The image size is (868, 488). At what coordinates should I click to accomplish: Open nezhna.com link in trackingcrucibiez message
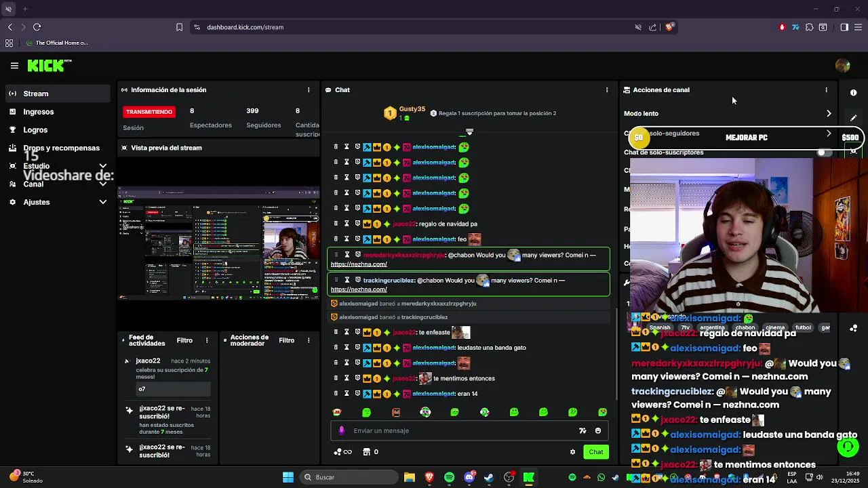[359, 289]
